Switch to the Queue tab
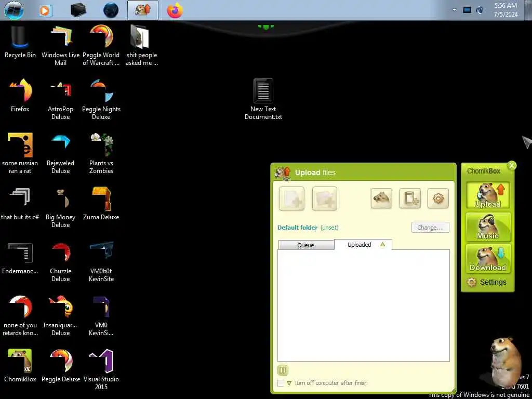The image size is (532, 399). pyautogui.click(x=306, y=245)
